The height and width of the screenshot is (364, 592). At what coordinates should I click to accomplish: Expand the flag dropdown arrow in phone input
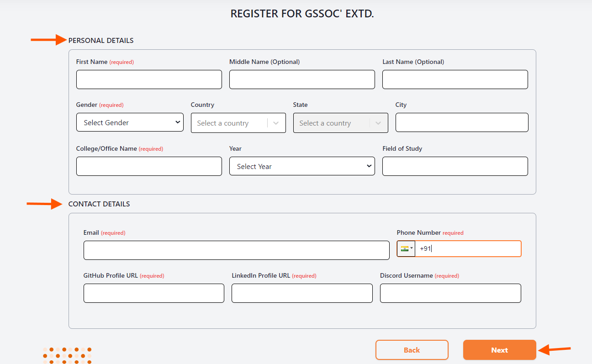pos(411,248)
